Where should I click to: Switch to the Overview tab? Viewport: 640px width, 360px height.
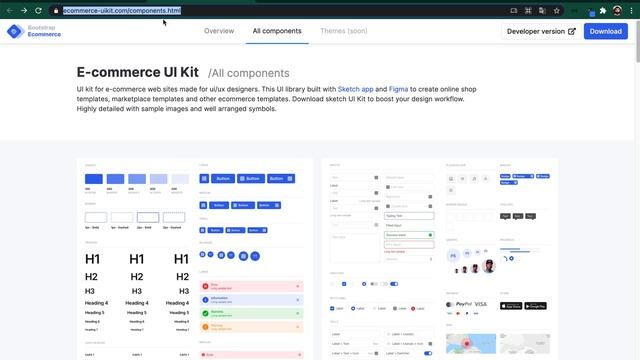219,31
